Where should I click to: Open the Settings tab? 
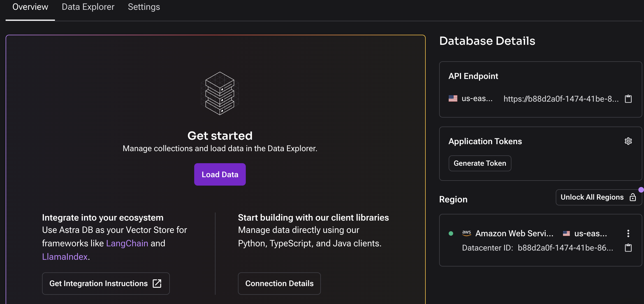pyautogui.click(x=144, y=7)
